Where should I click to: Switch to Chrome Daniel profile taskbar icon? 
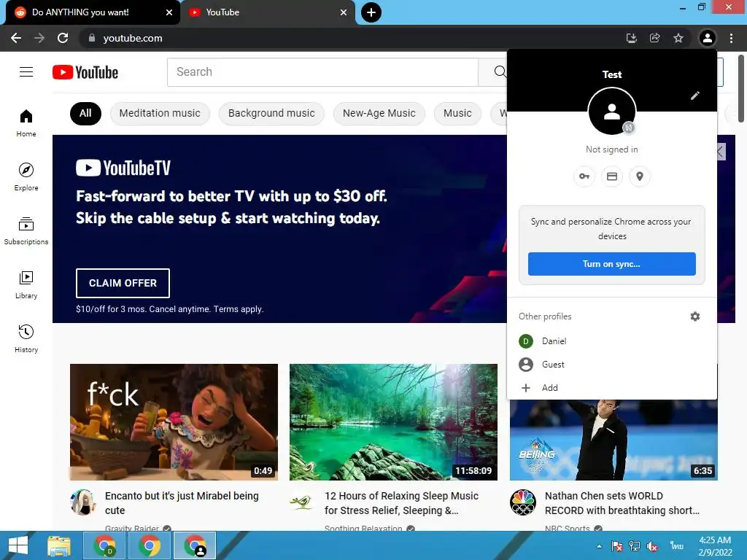tap(105, 545)
